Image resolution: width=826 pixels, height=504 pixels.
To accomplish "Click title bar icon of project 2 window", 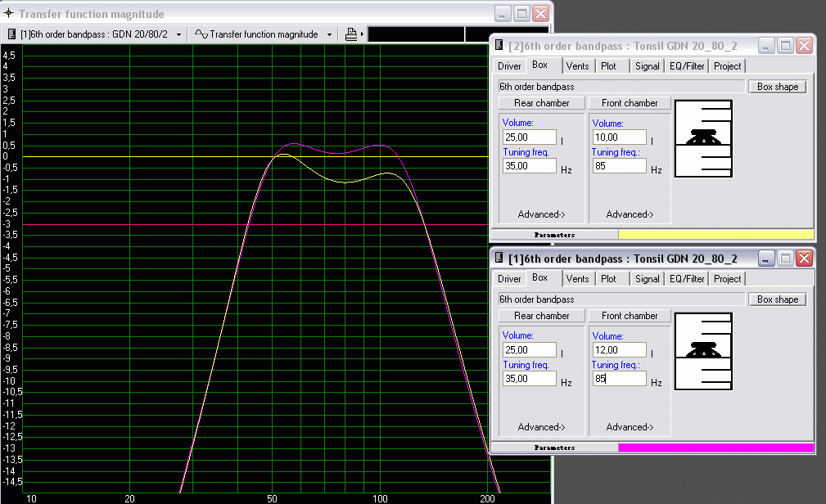I will pyautogui.click(x=498, y=46).
